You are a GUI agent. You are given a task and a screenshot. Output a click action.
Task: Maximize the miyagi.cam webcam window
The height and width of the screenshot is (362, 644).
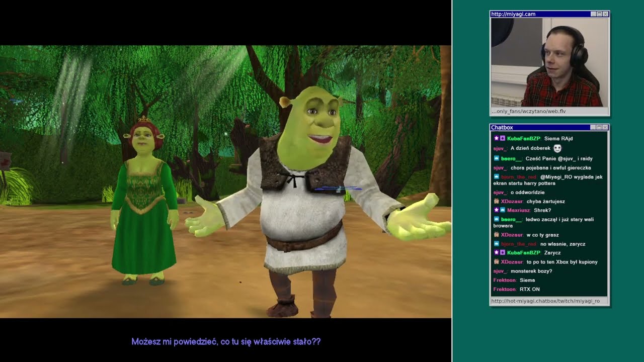point(599,14)
